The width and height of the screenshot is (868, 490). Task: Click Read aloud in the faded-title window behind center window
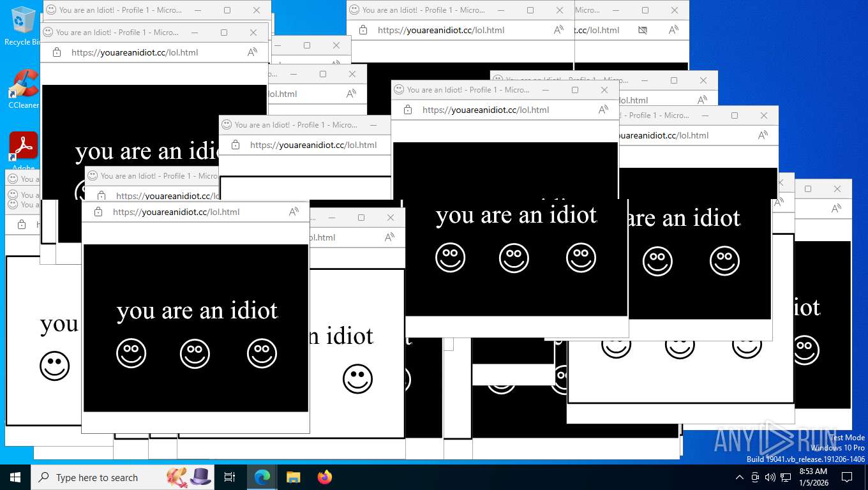point(702,100)
